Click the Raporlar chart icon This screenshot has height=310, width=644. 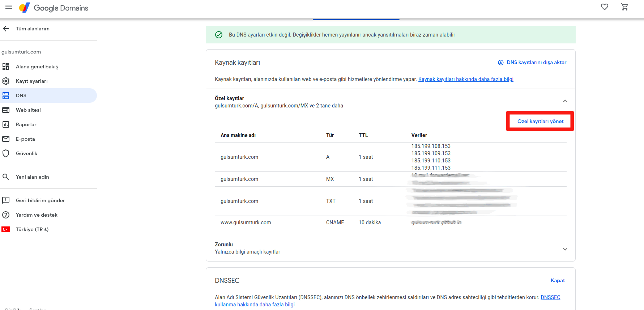[6, 124]
